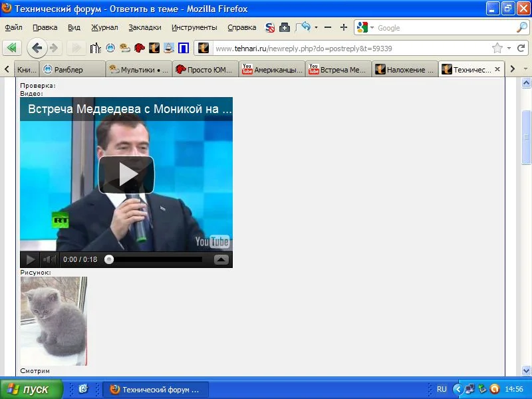Click the large play button on the video
This screenshot has width=532, height=399.
(126, 174)
